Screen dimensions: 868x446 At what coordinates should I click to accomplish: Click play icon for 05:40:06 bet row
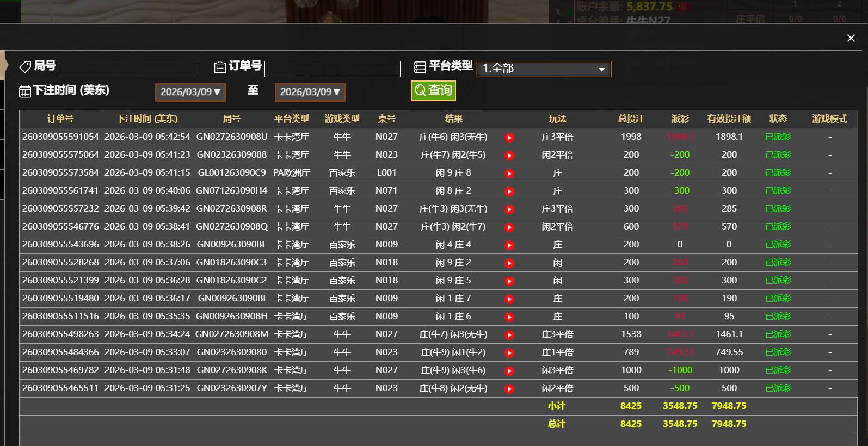[x=509, y=191]
